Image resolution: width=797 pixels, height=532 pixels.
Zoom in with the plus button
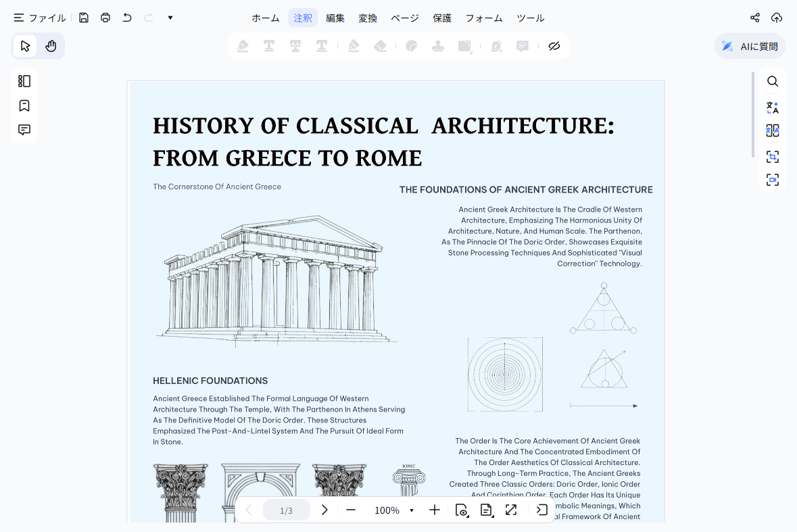(435, 510)
